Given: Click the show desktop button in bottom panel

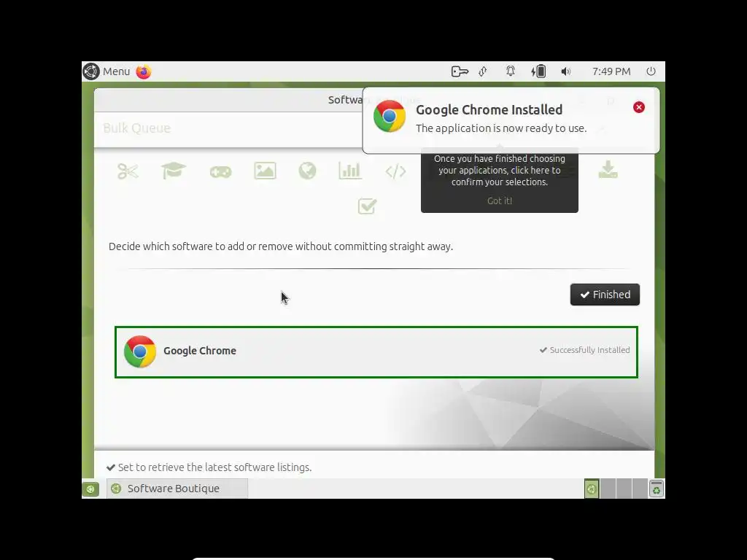Looking at the screenshot, I should tap(90, 489).
